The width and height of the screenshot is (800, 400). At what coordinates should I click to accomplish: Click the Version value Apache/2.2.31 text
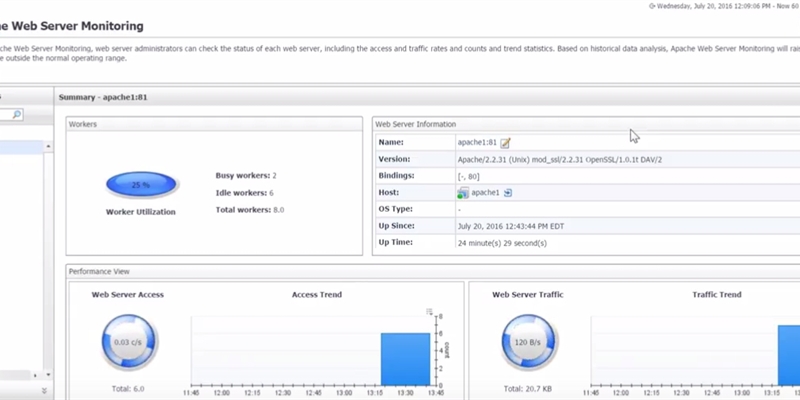point(560,160)
